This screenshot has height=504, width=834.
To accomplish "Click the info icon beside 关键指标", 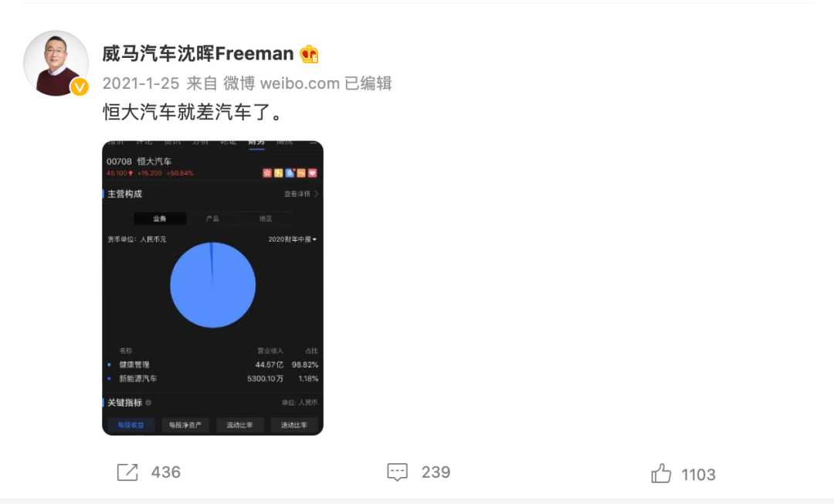I will click(x=148, y=402).
